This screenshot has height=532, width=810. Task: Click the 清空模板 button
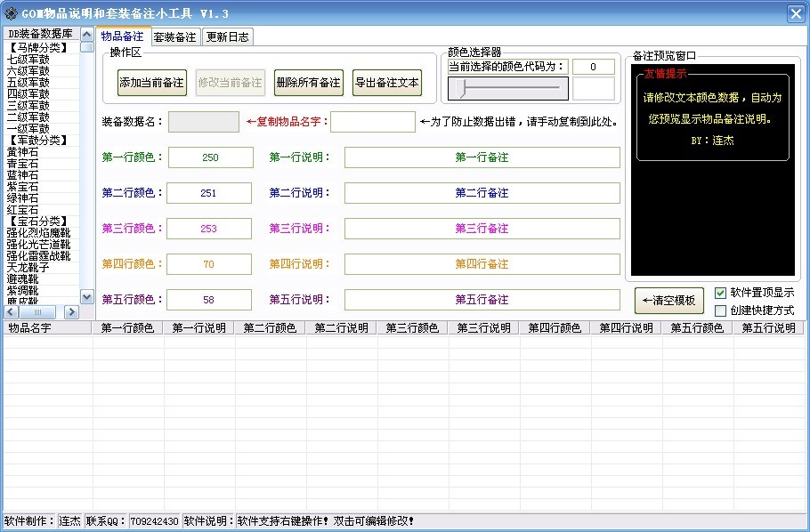coord(669,301)
